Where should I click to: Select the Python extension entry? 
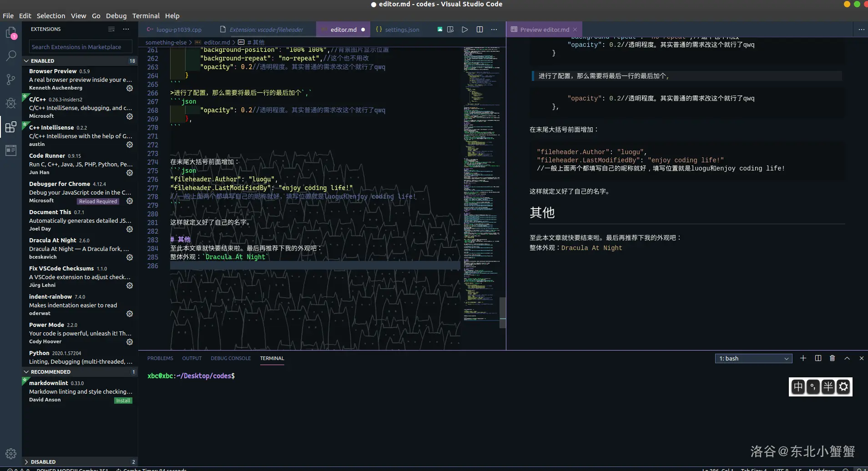(80, 357)
